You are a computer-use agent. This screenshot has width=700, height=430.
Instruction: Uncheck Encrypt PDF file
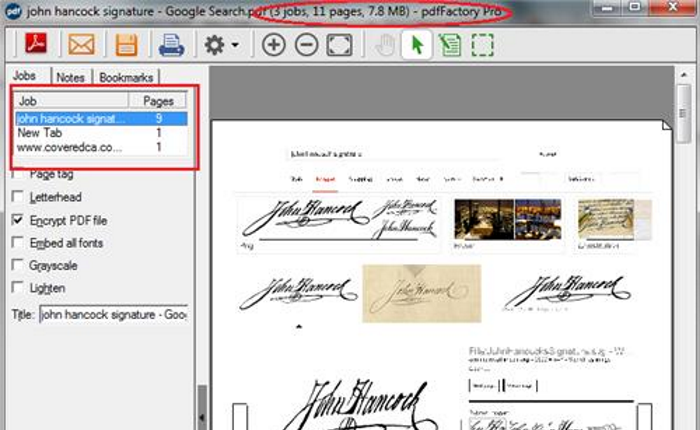(x=17, y=220)
